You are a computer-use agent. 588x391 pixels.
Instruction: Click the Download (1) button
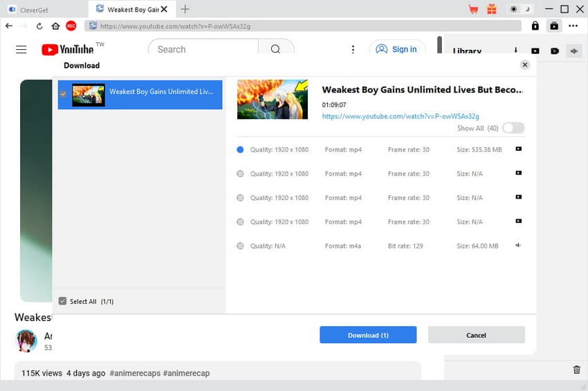click(368, 335)
